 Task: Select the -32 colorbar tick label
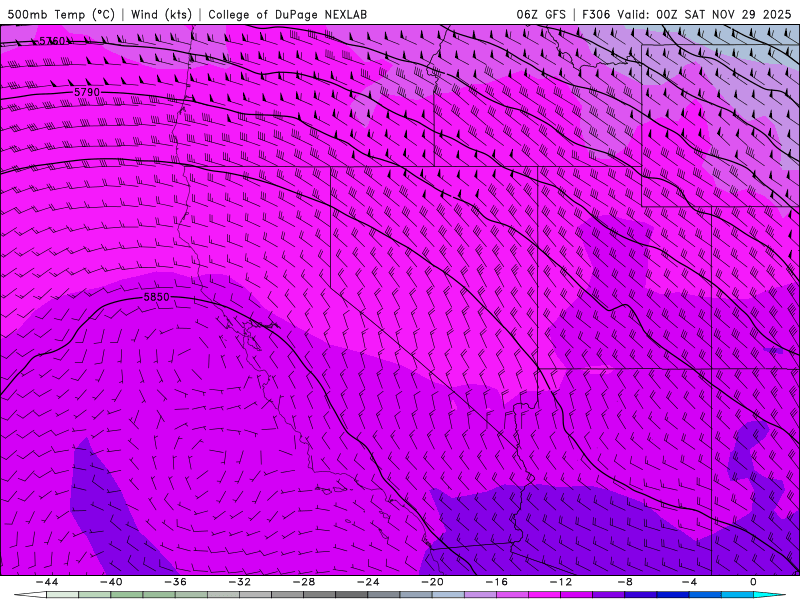click(x=239, y=582)
